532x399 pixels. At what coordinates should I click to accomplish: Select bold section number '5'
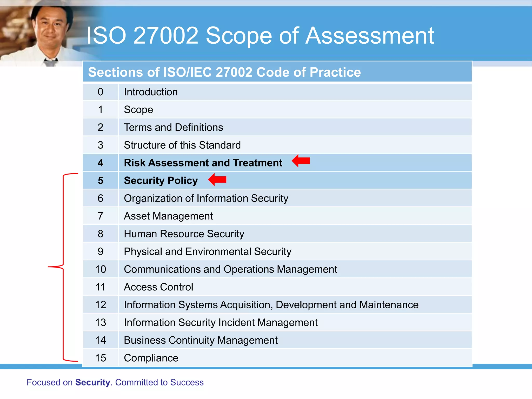(x=101, y=181)
